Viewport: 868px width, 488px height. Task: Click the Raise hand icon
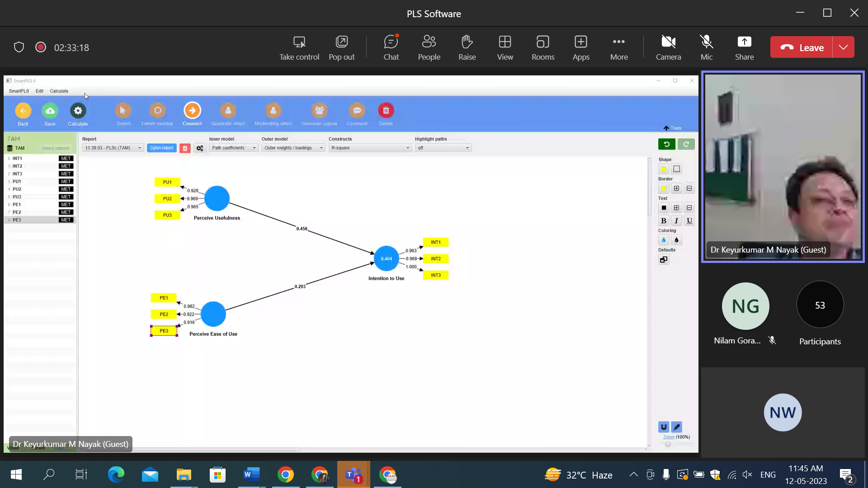click(x=467, y=47)
